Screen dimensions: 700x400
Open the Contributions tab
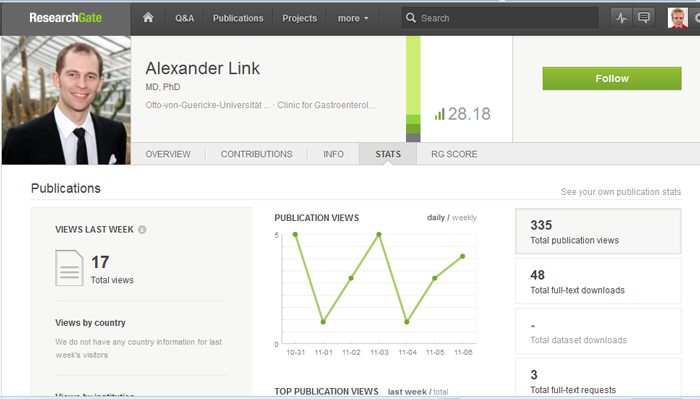click(256, 154)
